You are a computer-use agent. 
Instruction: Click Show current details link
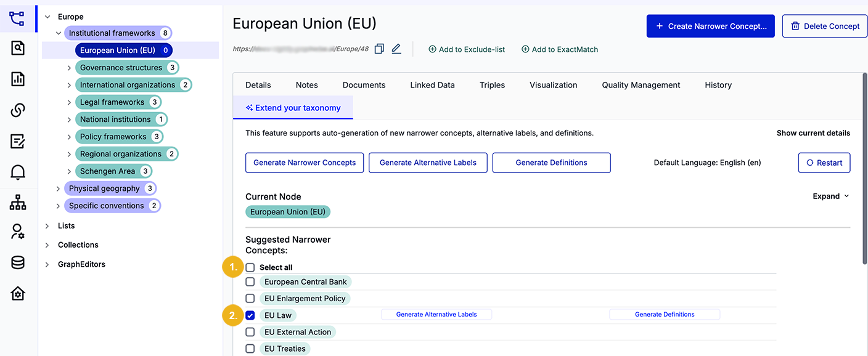[x=813, y=133]
